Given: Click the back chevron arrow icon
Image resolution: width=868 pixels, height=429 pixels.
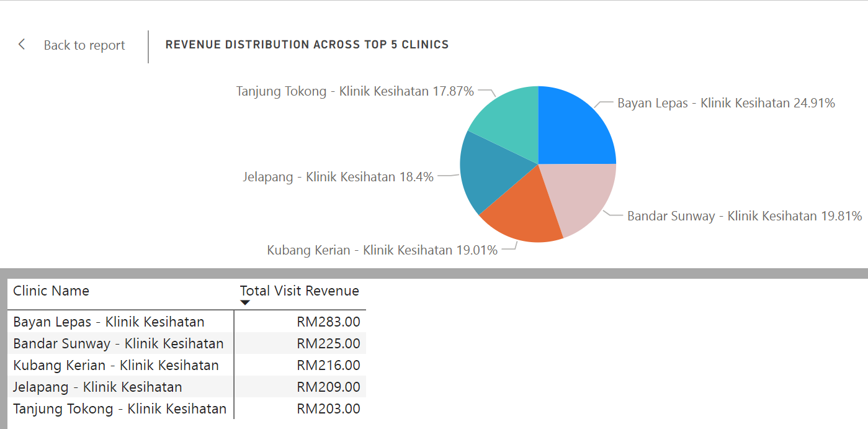Looking at the screenshot, I should point(22,45).
